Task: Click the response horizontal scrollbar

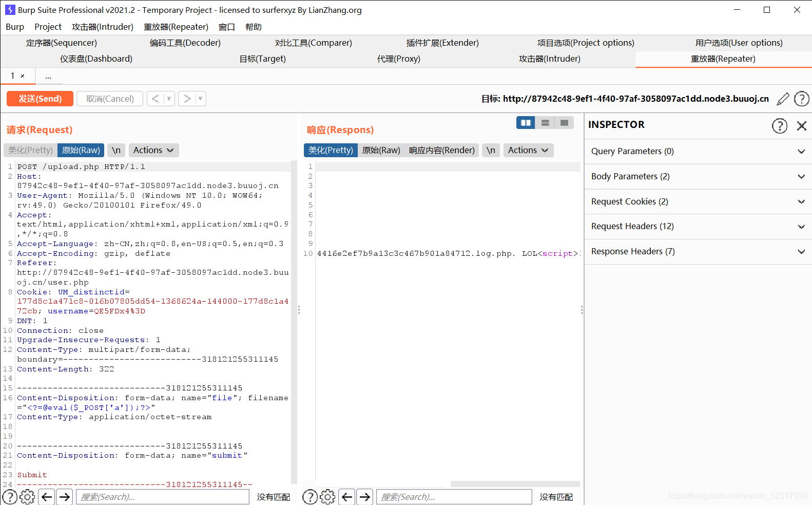Action: click(515, 484)
